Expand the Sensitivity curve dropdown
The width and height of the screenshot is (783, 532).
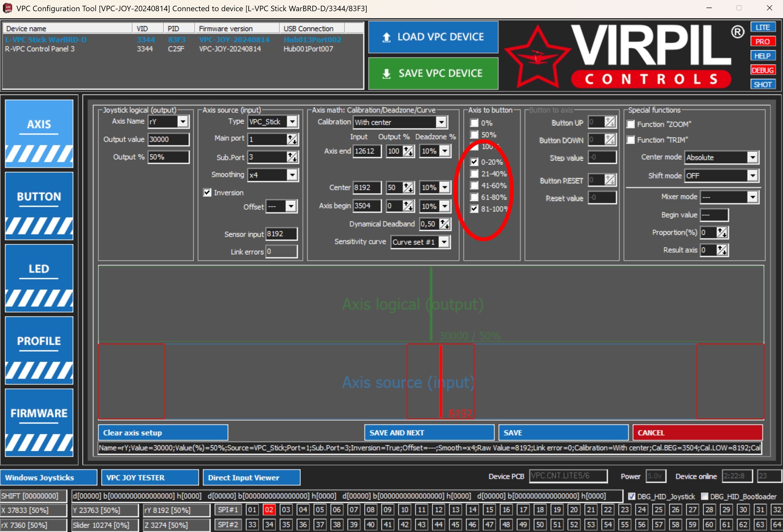point(444,242)
